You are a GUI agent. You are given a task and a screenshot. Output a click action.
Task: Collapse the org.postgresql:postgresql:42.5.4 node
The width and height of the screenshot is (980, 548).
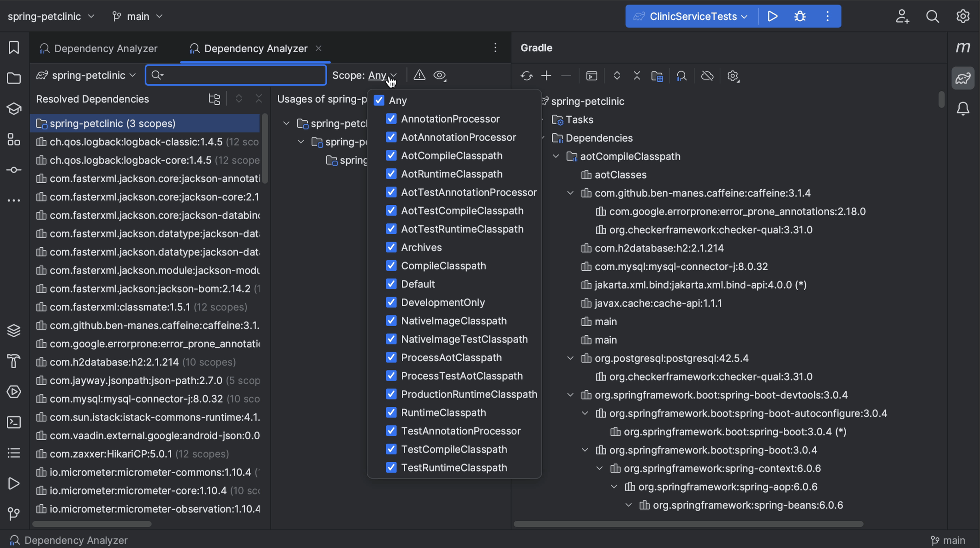(x=570, y=358)
